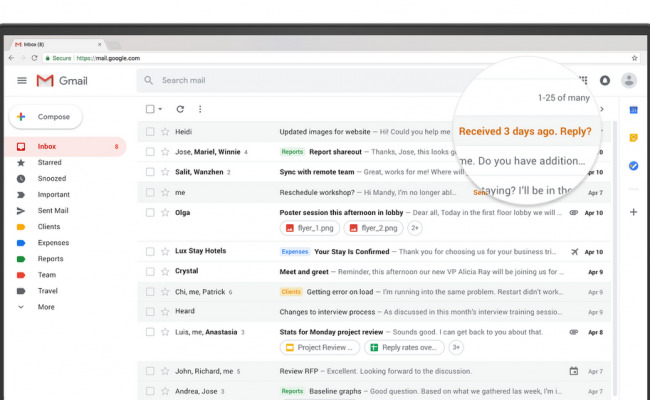
Task: Check the box beside Crystal's email
Action: pyautogui.click(x=150, y=271)
